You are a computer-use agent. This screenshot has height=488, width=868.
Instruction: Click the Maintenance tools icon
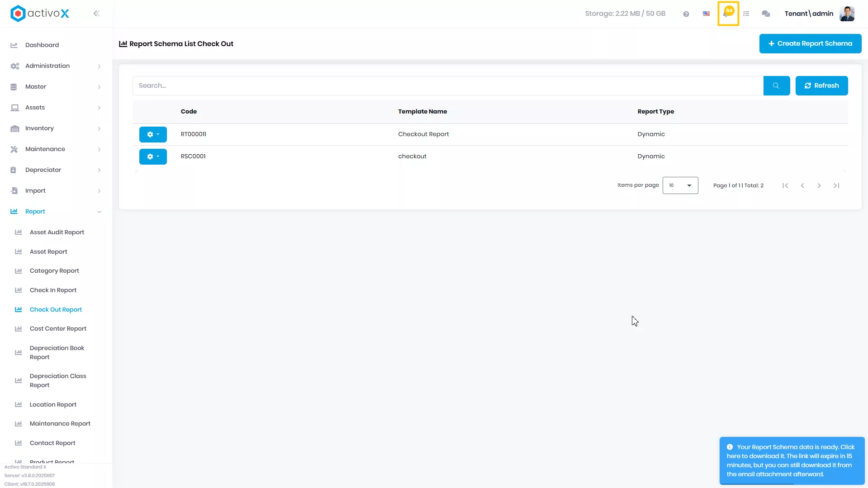point(14,149)
